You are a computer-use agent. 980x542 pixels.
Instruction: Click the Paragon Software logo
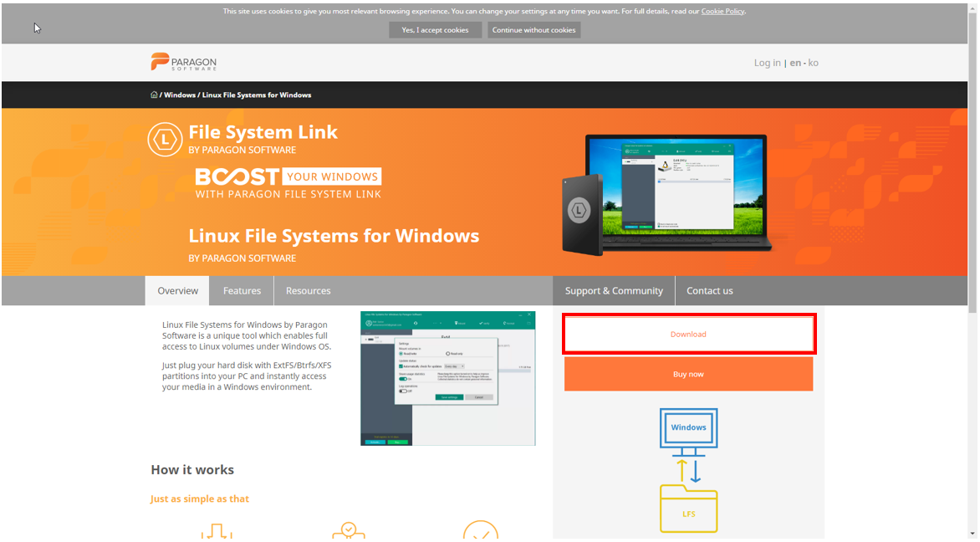click(x=184, y=62)
